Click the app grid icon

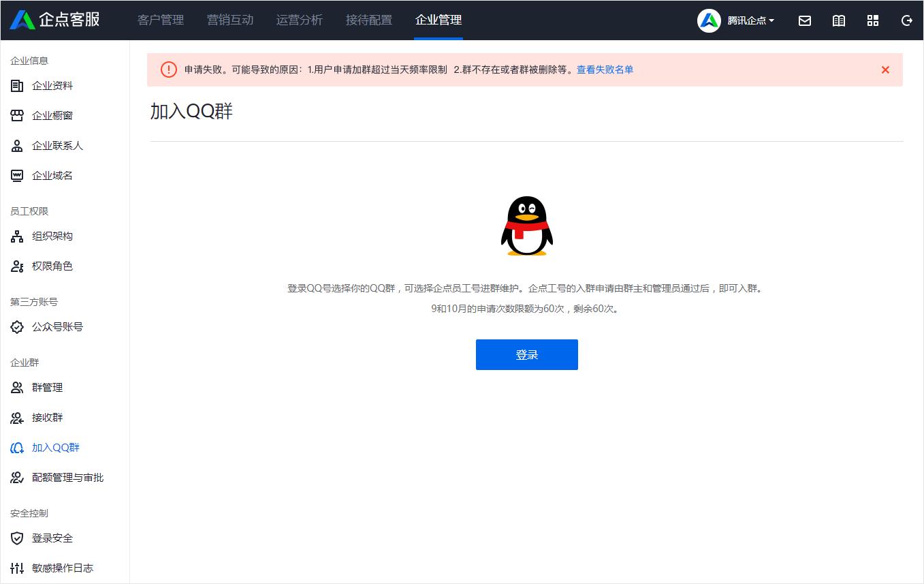(x=873, y=20)
